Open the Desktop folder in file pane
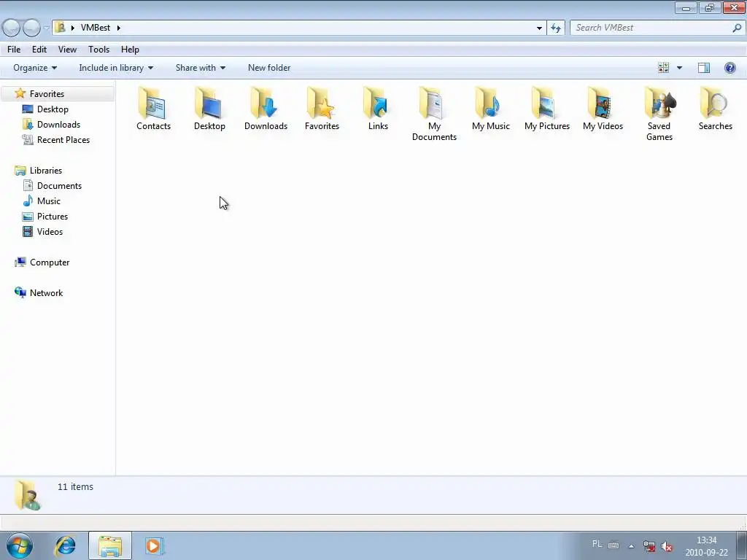 click(209, 109)
